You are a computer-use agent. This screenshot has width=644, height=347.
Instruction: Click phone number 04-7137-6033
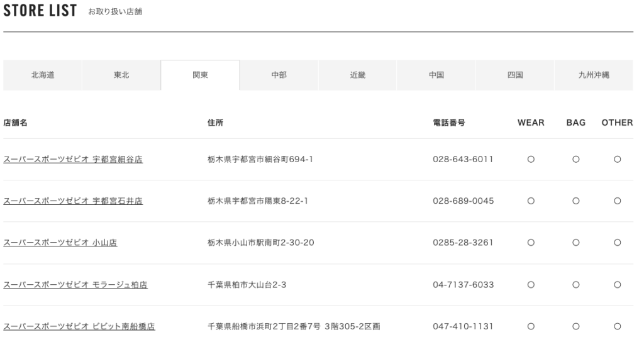pyautogui.click(x=464, y=285)
